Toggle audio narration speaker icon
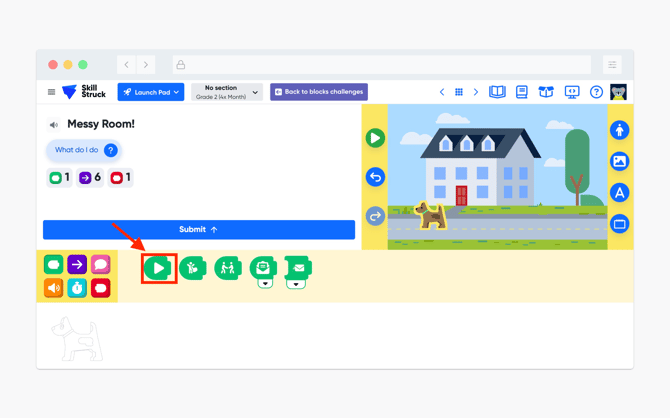The width and height of the screenshot is (670, 418). point(54,125)
